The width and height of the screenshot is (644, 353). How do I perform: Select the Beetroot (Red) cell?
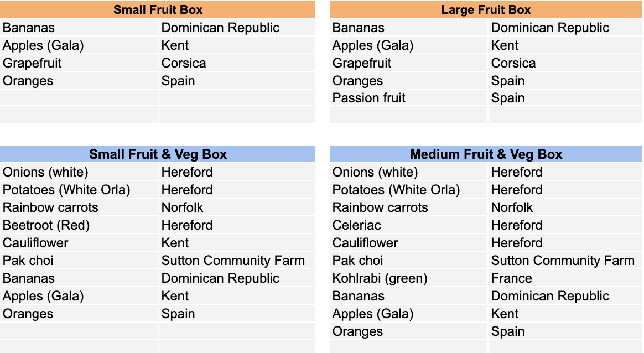tap(79, 225)
